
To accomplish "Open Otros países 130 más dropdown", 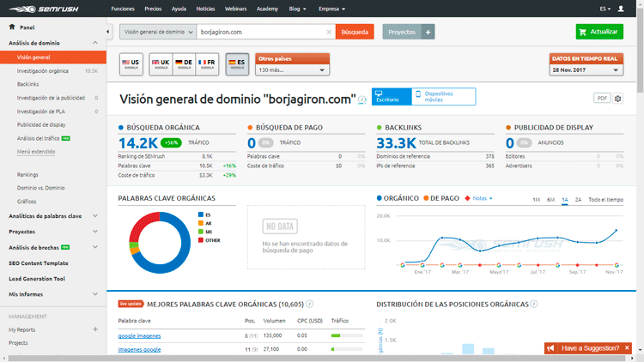I will point(292,69).
